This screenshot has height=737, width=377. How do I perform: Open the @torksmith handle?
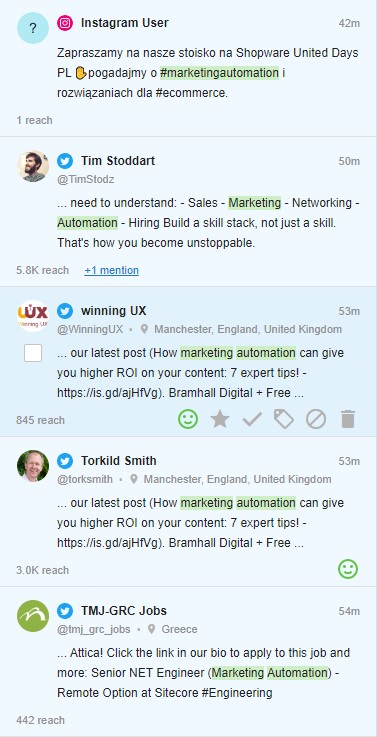click(x=85, y=479)
